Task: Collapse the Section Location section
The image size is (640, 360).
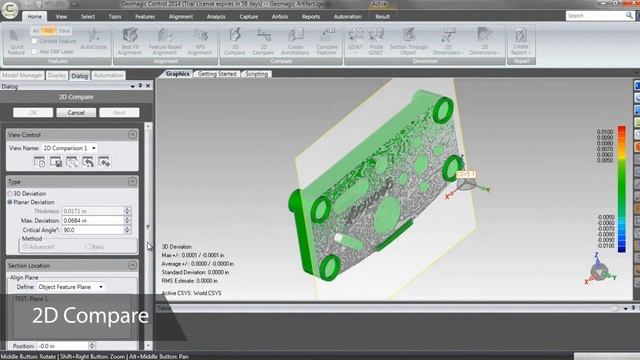Action: coord(132,266)
